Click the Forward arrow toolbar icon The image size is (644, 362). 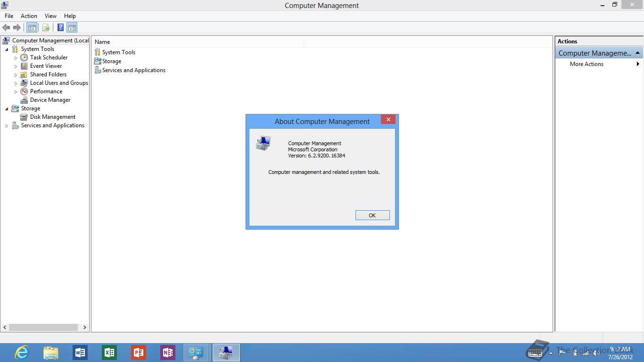pyautogui.click(x=17, y=28)
